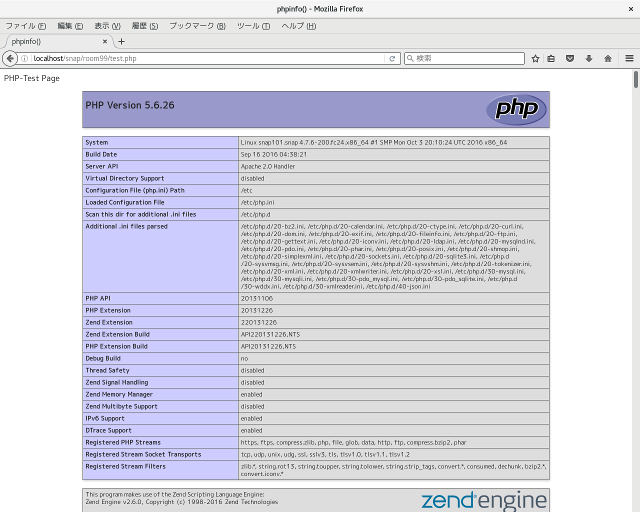
Task: Open the site information icon in the URL bar
Action: tap(24, 58)
